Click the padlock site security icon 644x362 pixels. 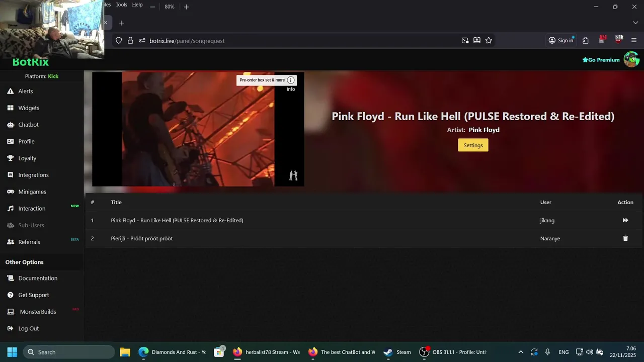(130, 41)
